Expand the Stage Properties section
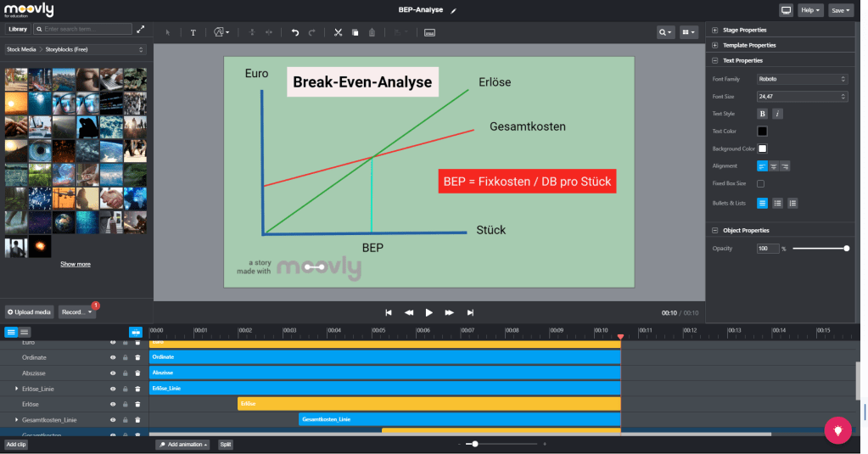This screenshot has height=454, width=868. tap(715, 30)
